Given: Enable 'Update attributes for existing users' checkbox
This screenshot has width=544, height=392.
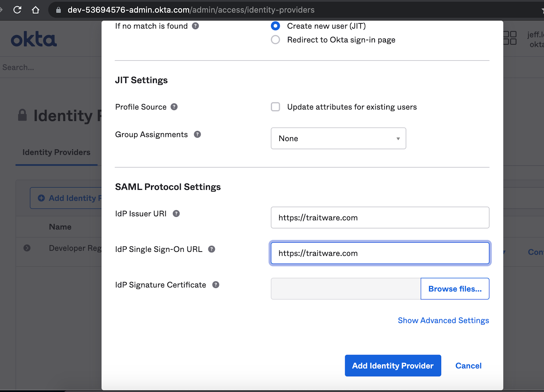Looking at the screenshot, I should point(275,107).
